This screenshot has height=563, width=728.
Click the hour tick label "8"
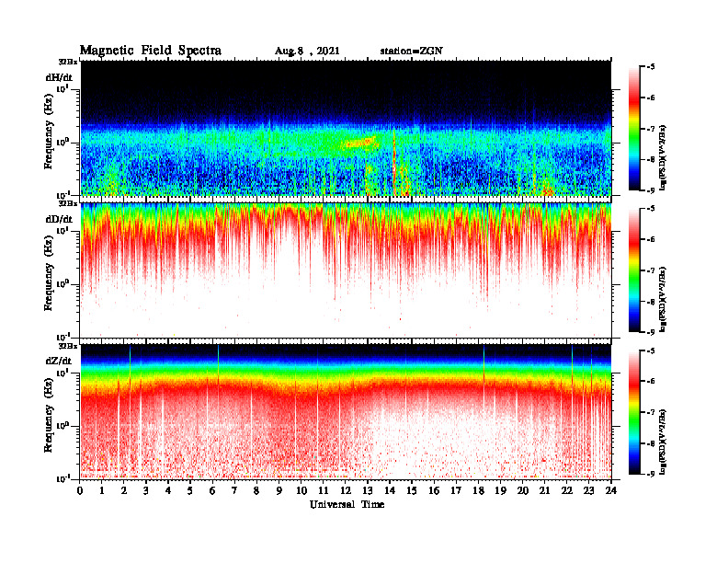(256, 490)
